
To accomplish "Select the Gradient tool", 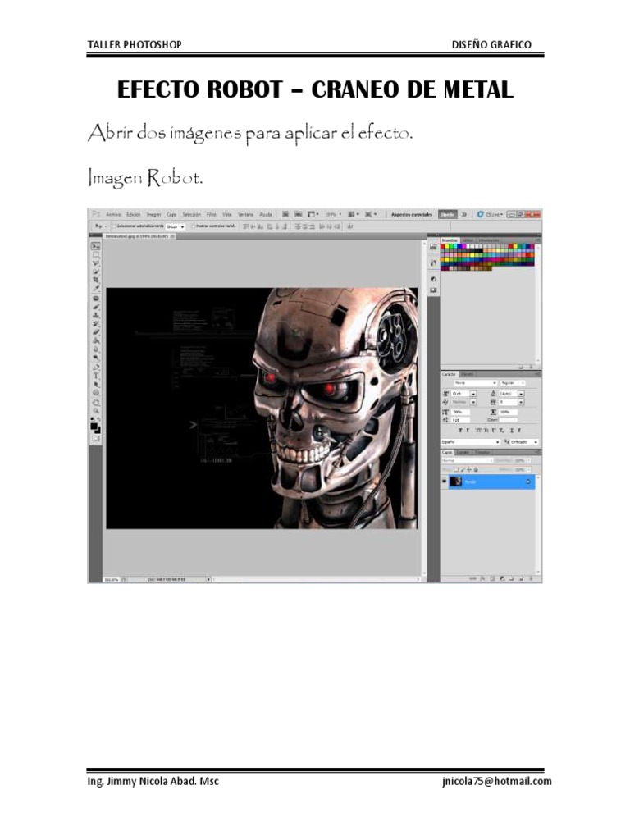I will click(x=96, y=340).
